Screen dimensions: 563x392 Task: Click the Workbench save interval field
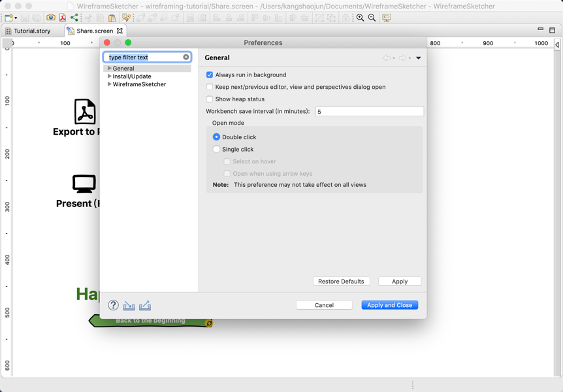370,111
